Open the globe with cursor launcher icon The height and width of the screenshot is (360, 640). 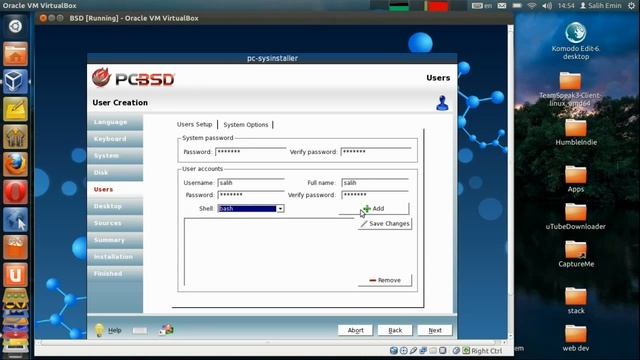click(x=15, y=220)
